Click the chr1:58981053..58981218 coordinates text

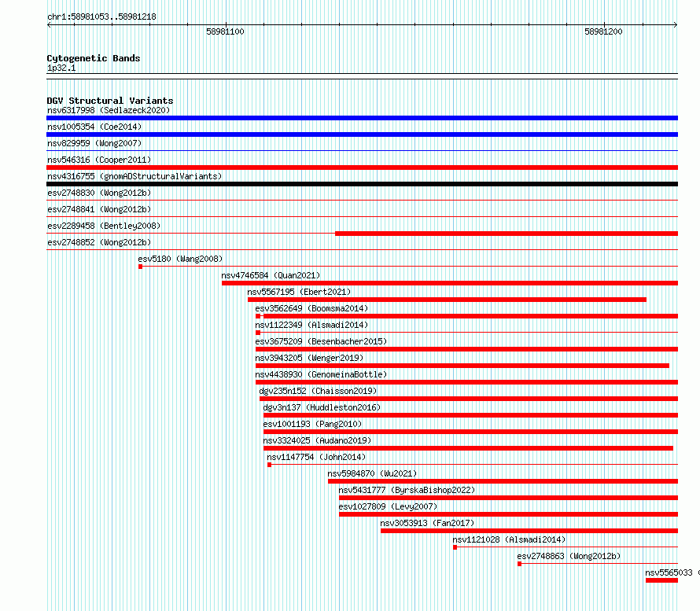[101, 17]
